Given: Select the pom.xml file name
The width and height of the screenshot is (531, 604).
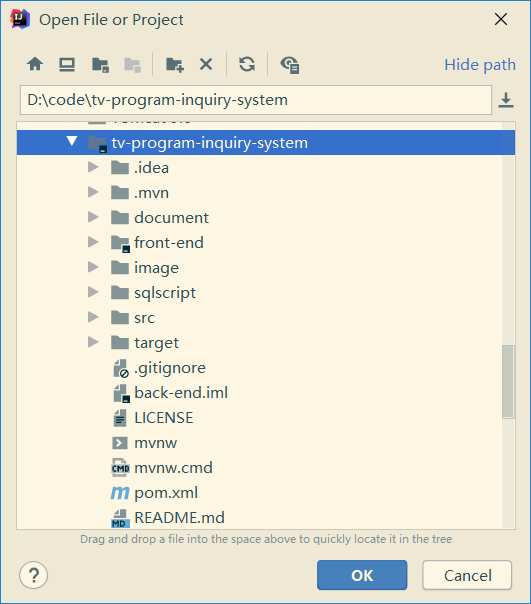Looking at the screenshot, I should pos(166,493).
